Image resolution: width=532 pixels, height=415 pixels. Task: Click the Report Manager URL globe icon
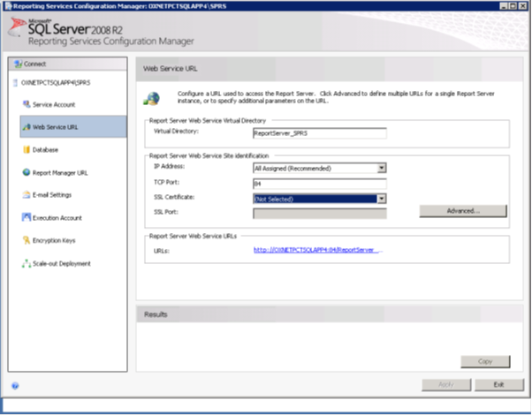tap(27, 172)
